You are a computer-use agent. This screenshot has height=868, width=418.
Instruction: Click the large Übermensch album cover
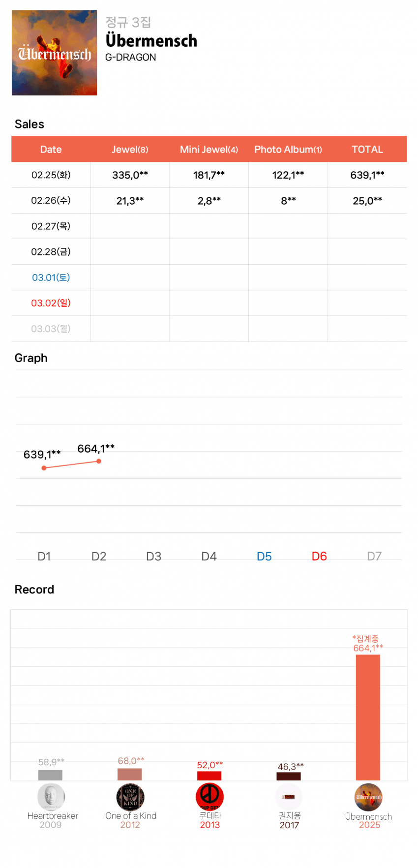[54, 53]
